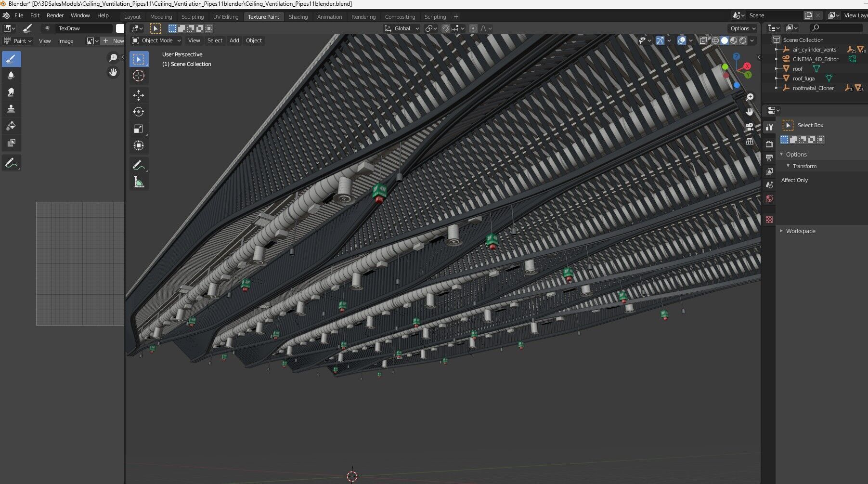This screenshot has width=868, height=484.
Task: Click the add workspace plus button
Action: [456, 17]
